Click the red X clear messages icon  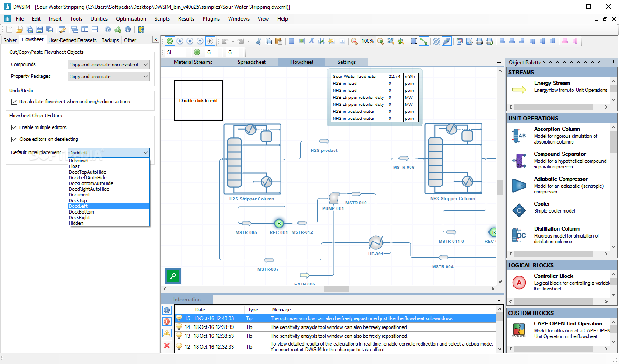point(167,346)
